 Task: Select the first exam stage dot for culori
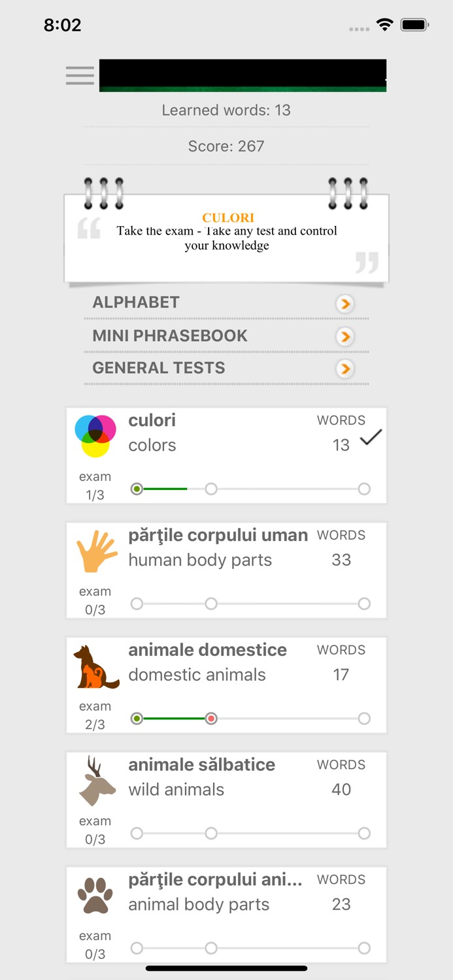(137, 489)
